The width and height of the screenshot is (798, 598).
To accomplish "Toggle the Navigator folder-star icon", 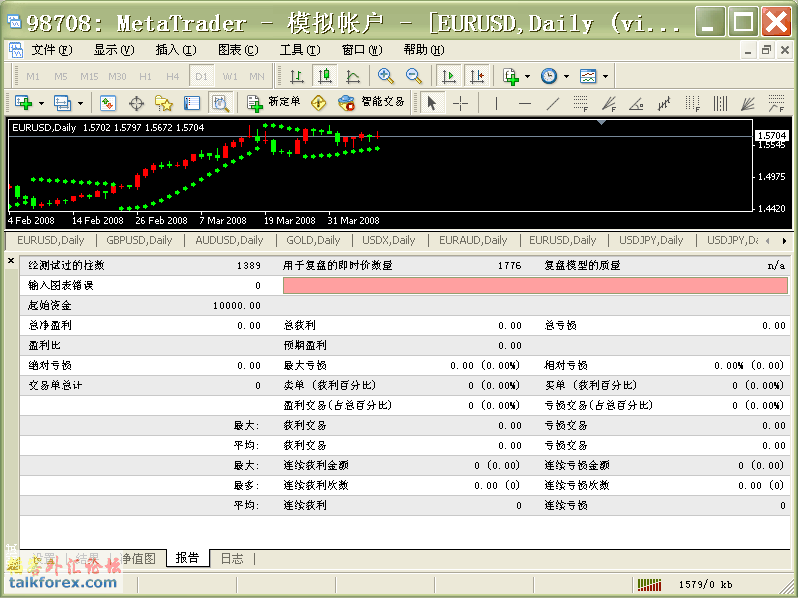I will 164,103.
